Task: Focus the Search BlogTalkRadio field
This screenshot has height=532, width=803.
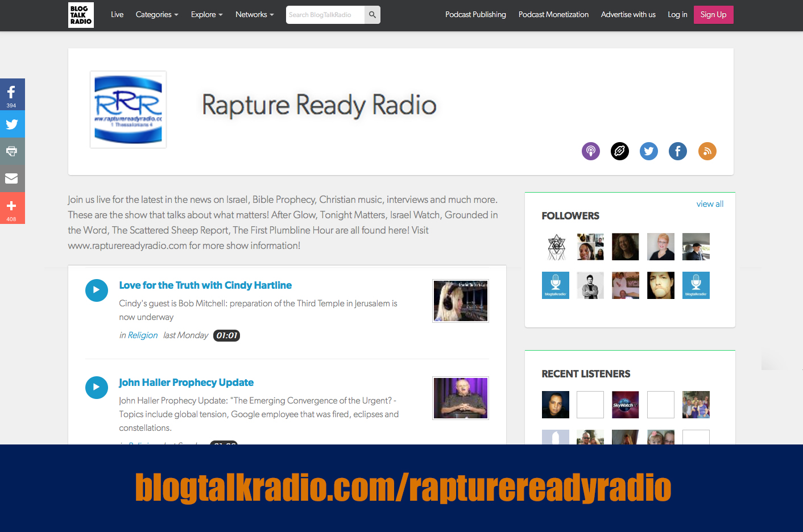Action: point(325,15)
